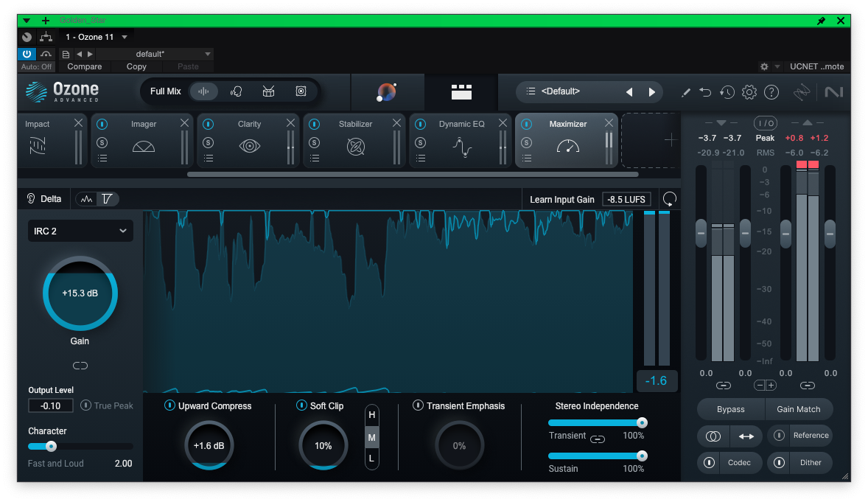
Task: Disable Upward Compress power toggle
Action: pos(170,405)
